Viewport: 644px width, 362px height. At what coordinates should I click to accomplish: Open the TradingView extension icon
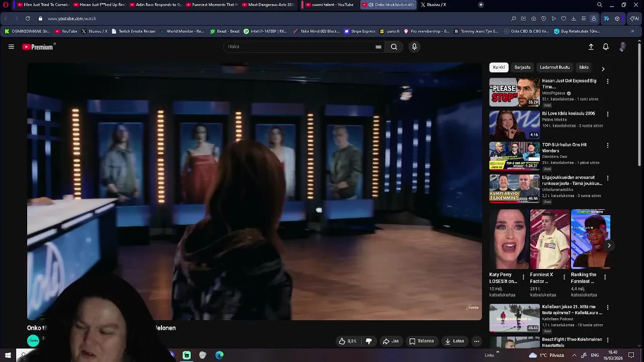coord(606,19)
